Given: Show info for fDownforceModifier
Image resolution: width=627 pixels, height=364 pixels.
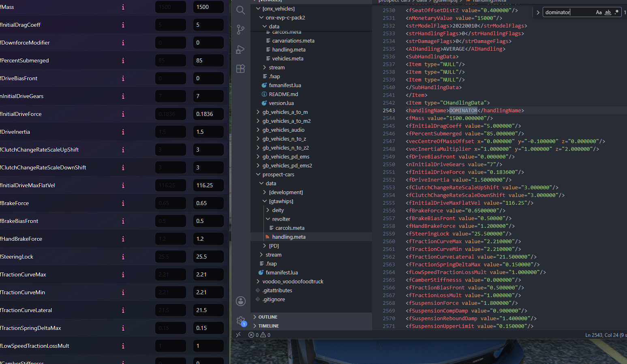Looking at the screenshot, I should [123, 43].
